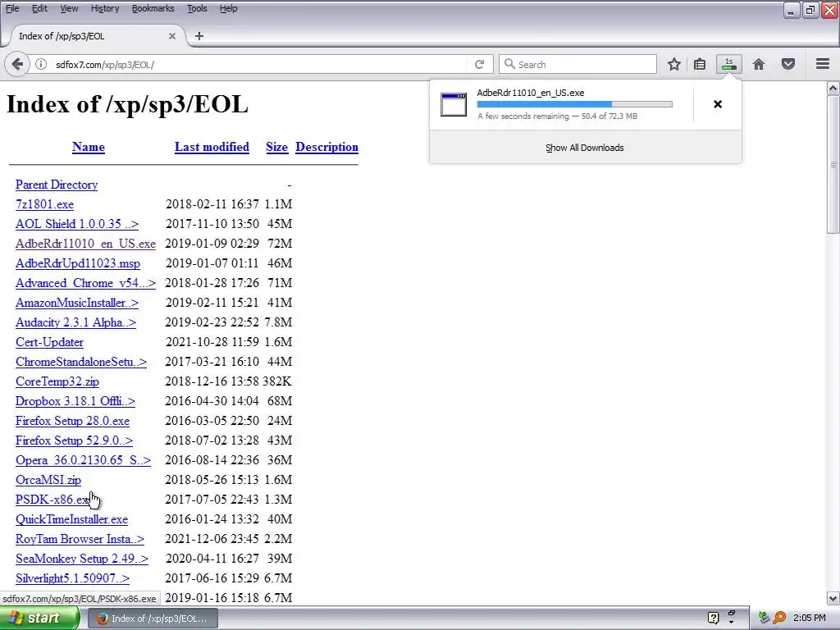
Task: Open the Help menu
Action: [228, 8]
